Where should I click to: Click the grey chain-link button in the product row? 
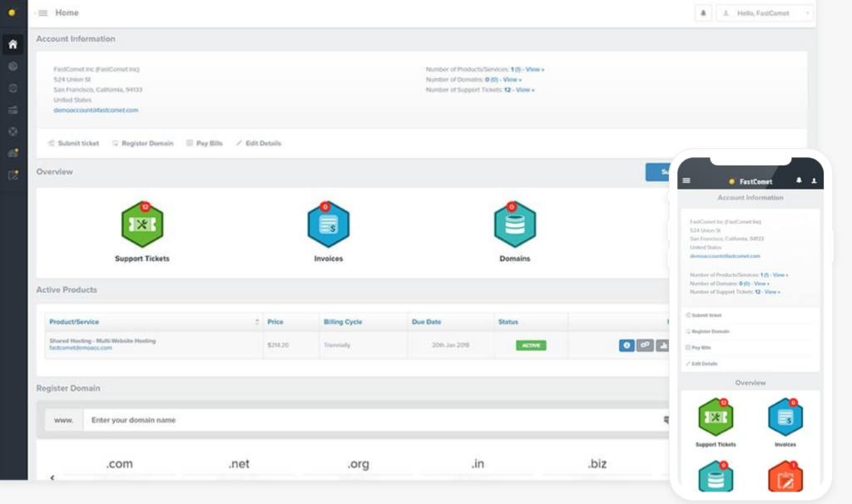click(645, 345)
